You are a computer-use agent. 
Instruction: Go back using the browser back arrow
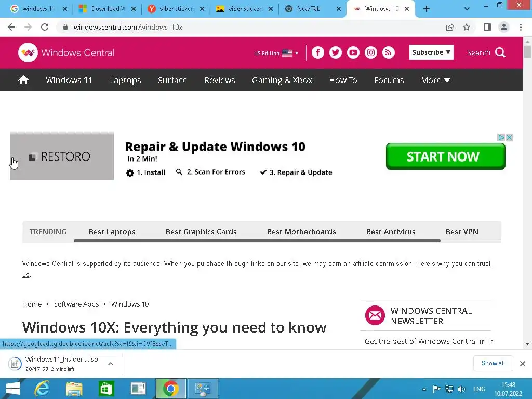[11, 27]
